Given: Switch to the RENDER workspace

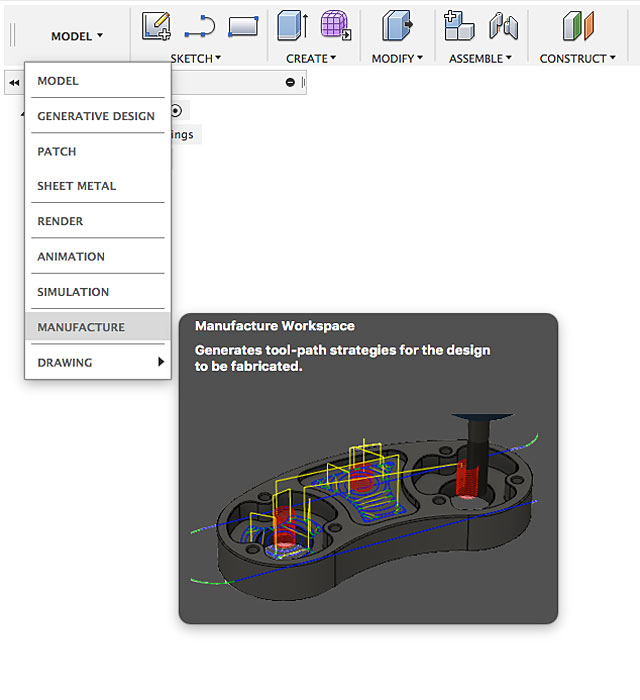Looking at the screenshot, I should [x=98, y=221].
